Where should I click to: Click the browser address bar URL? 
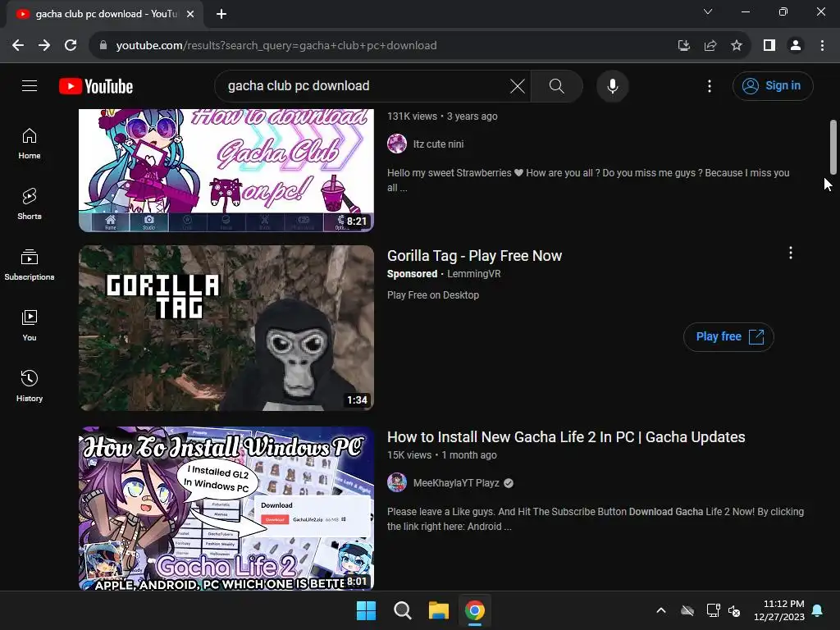click(x=276, y=46)
